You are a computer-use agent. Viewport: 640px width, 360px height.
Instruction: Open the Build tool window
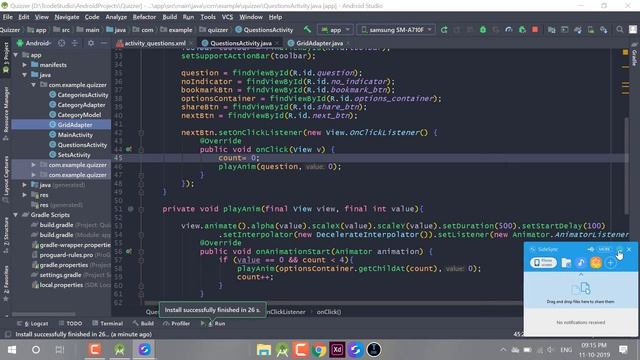pyautogui.click(x=143, y=323)
